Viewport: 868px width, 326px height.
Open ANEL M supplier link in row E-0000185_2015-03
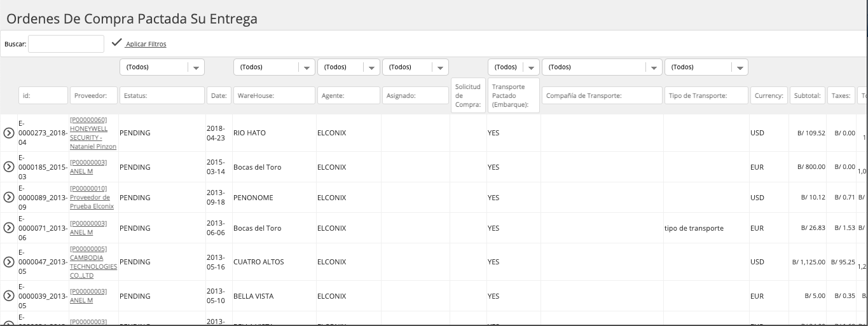(x=88, y=166)
